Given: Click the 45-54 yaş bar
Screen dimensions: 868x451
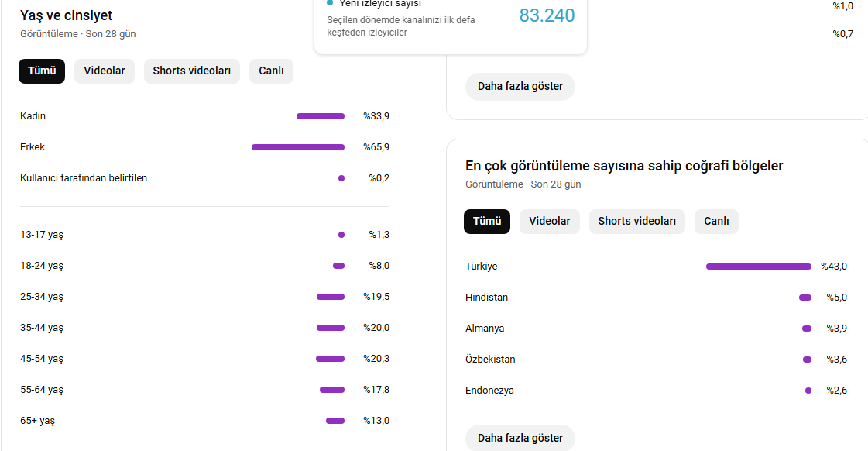Looking at the screenshot, I should tap(330, 359).
